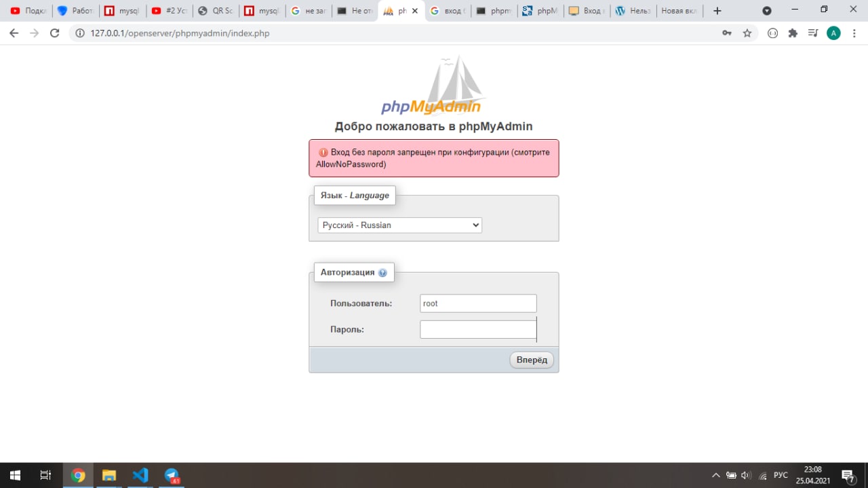Switch to the first 'mysql' tab
Viewport: 868px width, 488px height.
coord(121,11)
